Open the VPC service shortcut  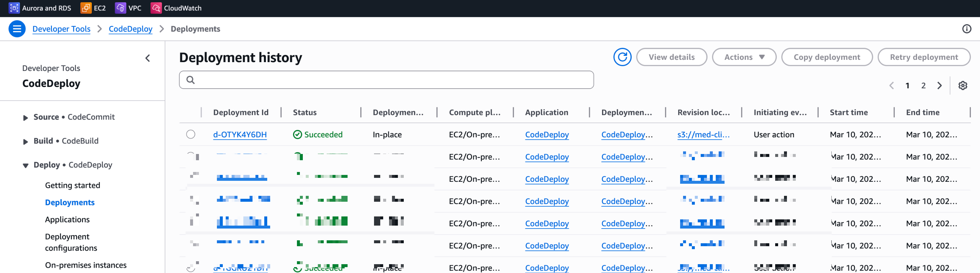[128, 8]
